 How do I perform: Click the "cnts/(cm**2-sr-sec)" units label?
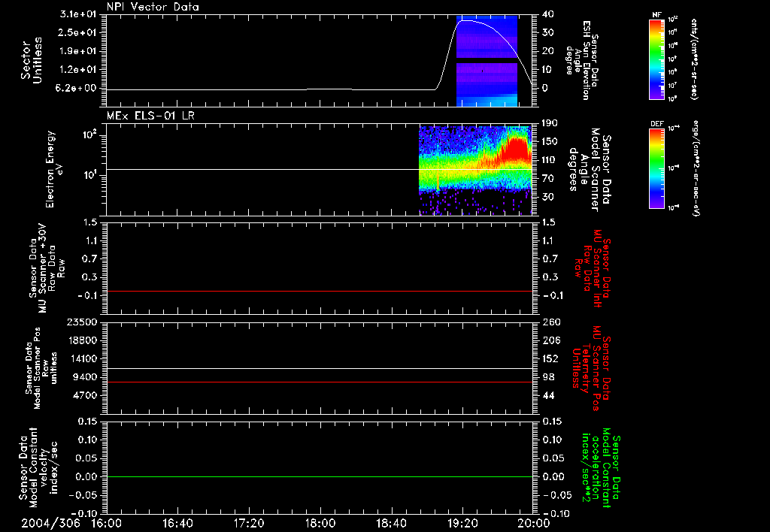[694, 59]
